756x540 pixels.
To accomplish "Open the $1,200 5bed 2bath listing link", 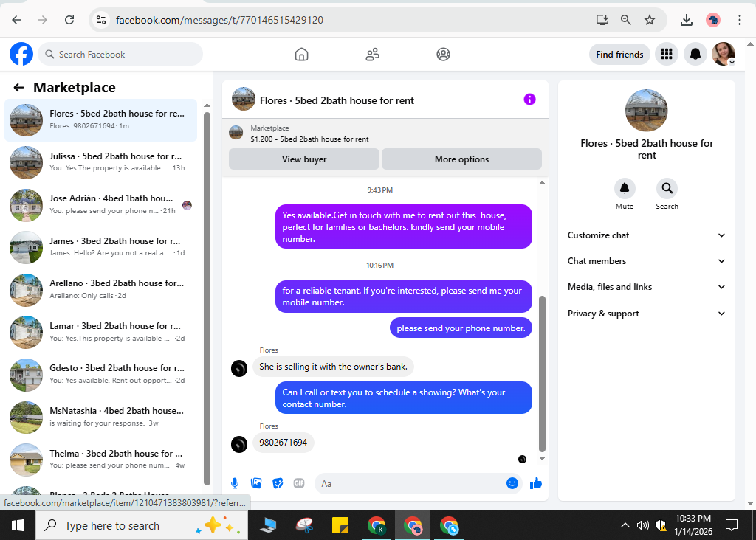I will (x=309, y=139).
